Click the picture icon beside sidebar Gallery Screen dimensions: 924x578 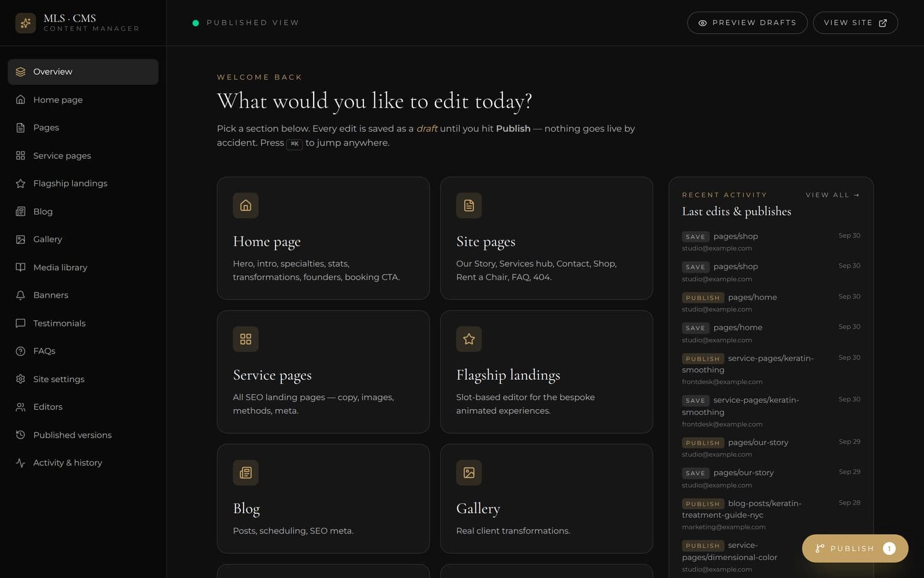(x=21, y=239)
